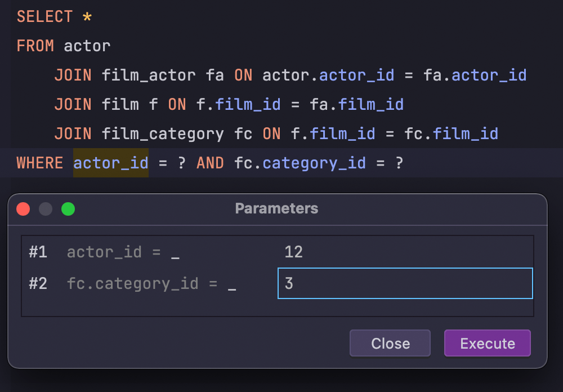Image resolution: width=563 pixels, height=392 pixels.
Task: Maximize the Parameters dialog with the green button
Action: pyautogui.click(x=68, y=209)
